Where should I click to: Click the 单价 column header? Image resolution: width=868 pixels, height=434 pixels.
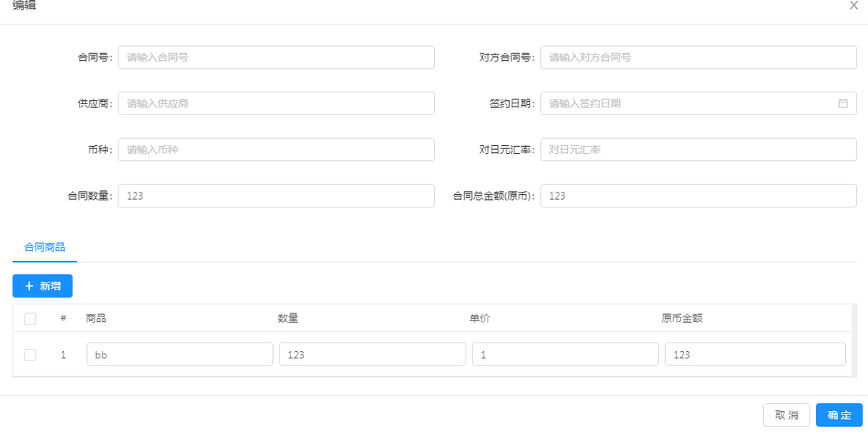pyautogui.click(x=480, y=318)
